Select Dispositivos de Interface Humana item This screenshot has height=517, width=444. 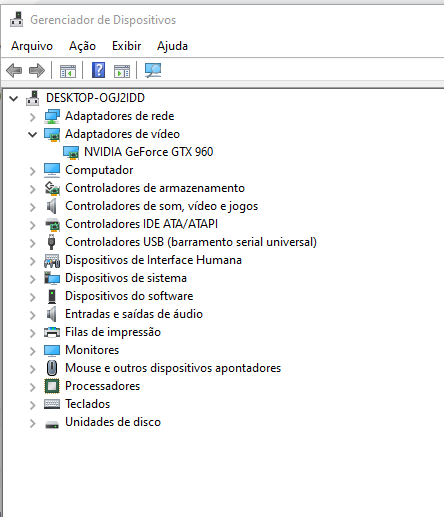pos(153,260)
